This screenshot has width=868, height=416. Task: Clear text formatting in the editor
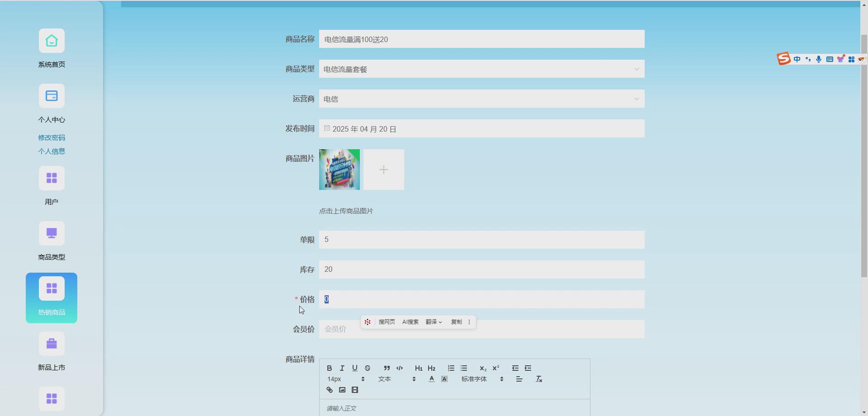click(539, 379)
